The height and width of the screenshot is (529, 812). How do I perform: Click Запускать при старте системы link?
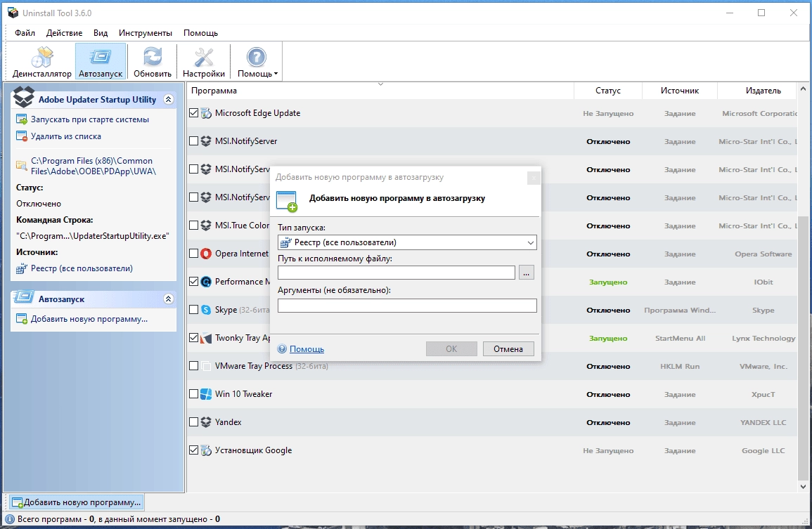pyautogui.click(x=89, y=119)
